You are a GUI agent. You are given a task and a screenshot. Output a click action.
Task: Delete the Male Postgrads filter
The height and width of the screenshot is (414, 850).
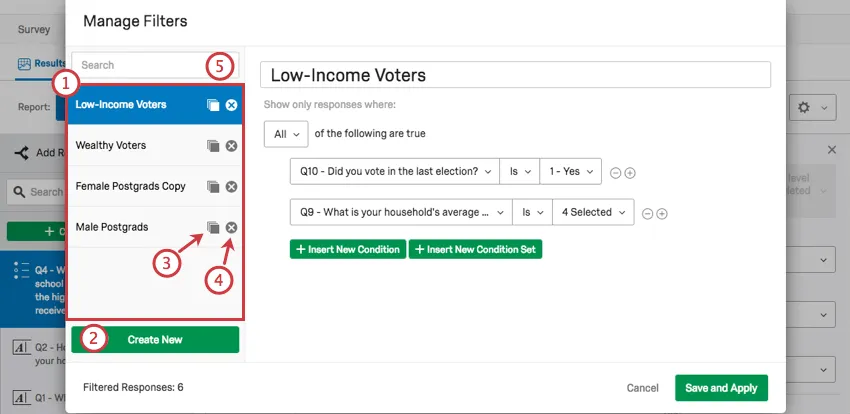point(231,228)
